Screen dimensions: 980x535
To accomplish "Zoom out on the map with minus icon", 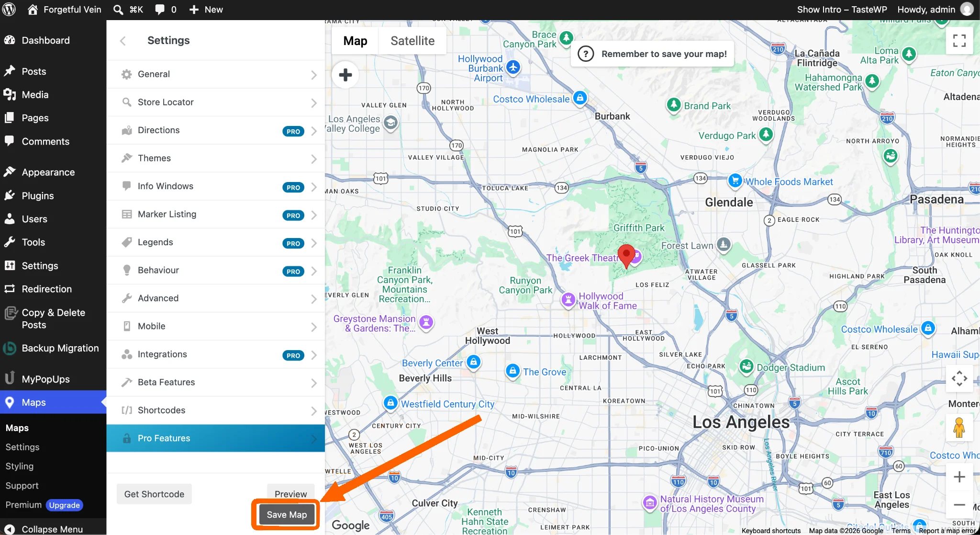I will 959,505.
